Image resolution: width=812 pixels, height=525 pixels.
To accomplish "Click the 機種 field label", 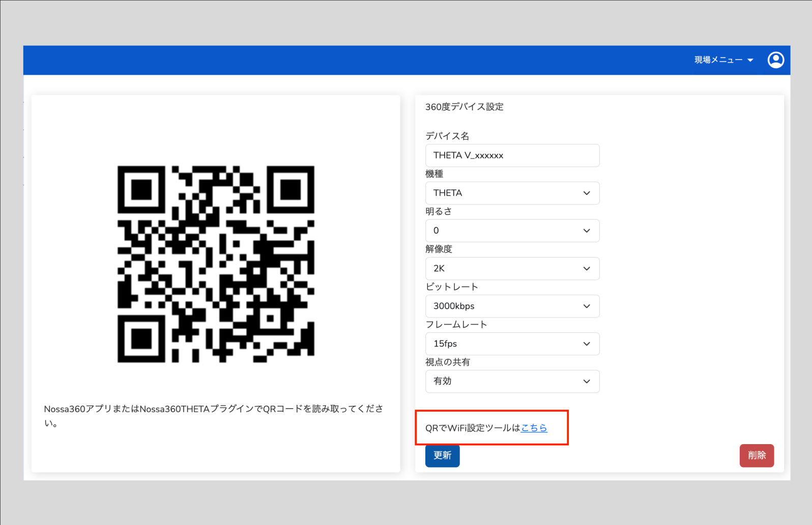I will [434, 173].
